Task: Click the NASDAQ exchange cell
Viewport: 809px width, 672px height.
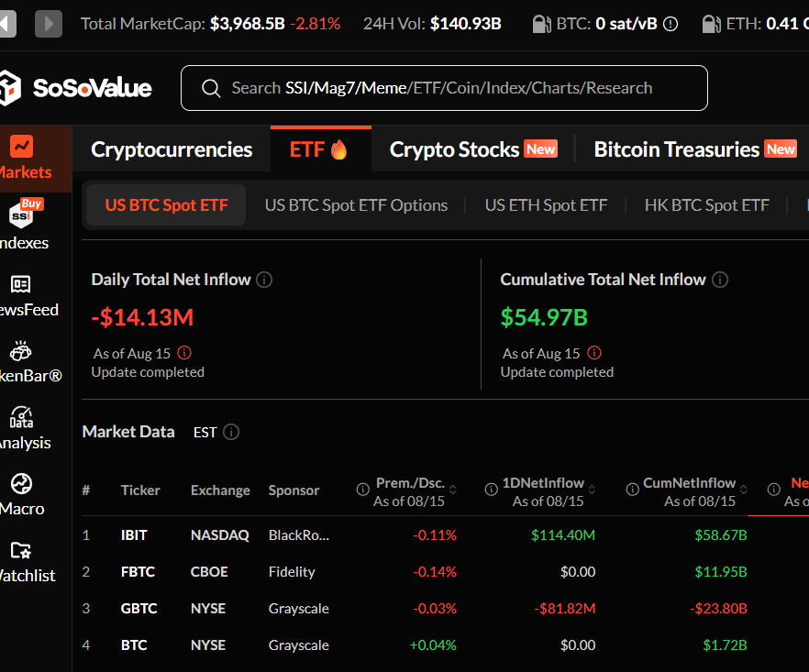Action: [x=220, y=535]
